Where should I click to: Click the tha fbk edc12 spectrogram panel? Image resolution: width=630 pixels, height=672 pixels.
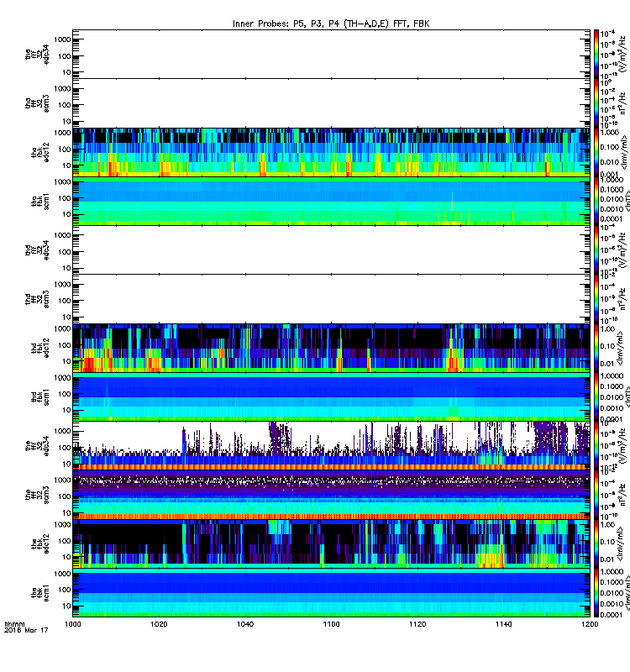[x=331, y=152]
